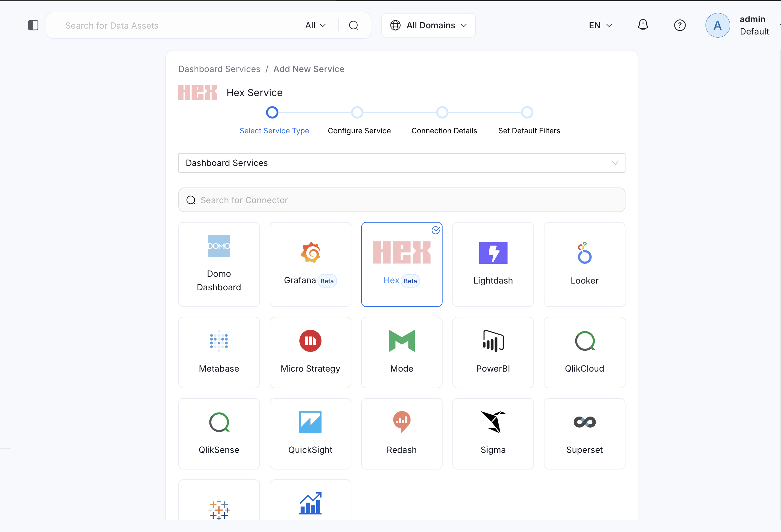Viewport: 781px width, 532px height.
Task: Select the Redash connector option
Action: pos(402,433)
